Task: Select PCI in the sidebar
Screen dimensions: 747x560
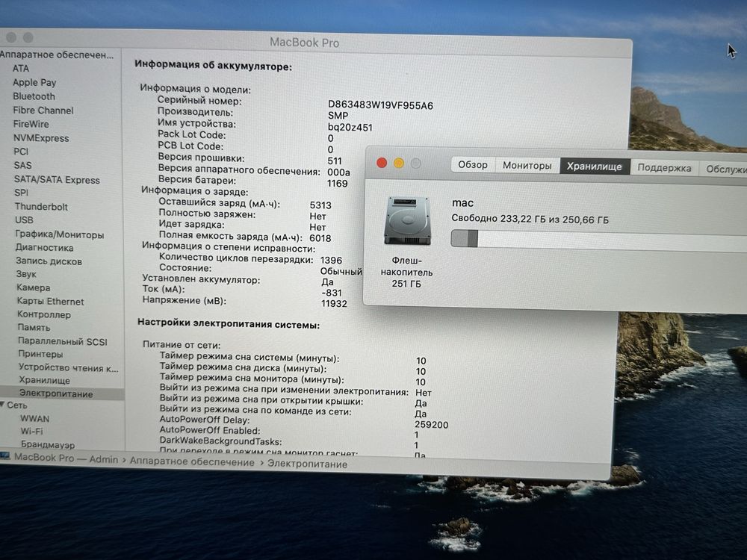Action: pyautogui.click(x=21, y=152)
